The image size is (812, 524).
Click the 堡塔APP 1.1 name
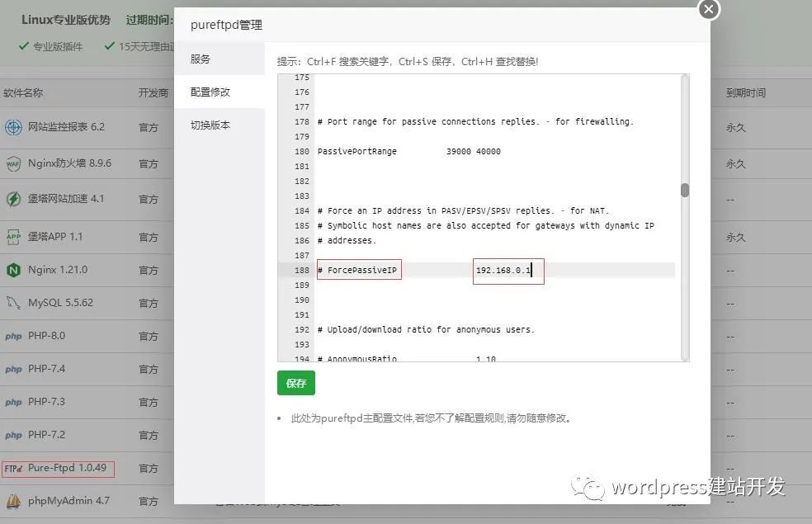(55, 237)
